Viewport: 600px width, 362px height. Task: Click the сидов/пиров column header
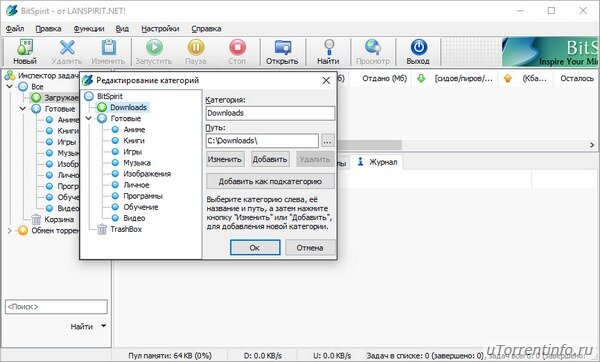point(463,78)
